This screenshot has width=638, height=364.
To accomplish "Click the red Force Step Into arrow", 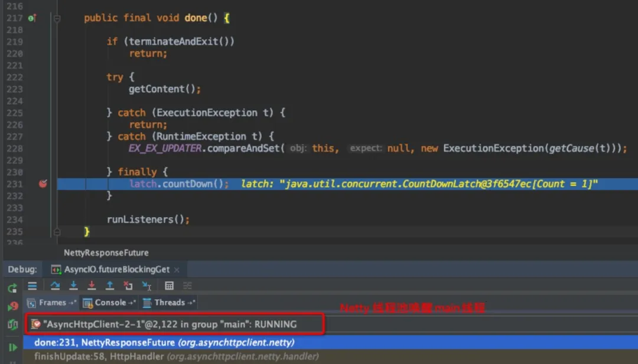I will coord(92,286).
